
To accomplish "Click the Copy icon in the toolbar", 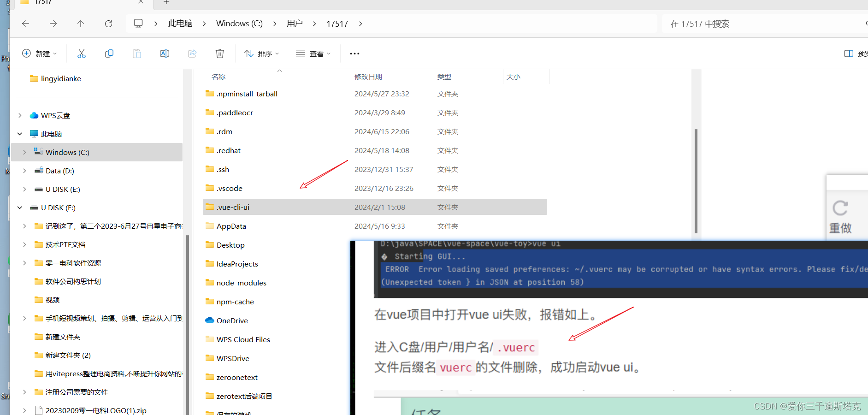I will [x=109, y=53].
